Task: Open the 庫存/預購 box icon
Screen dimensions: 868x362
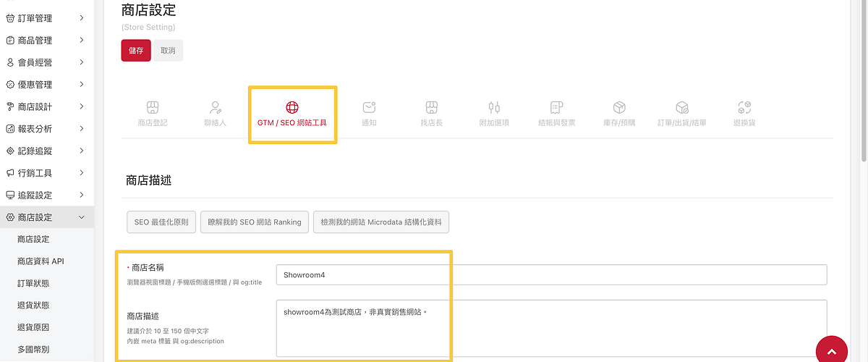Action: click(619, 108)
